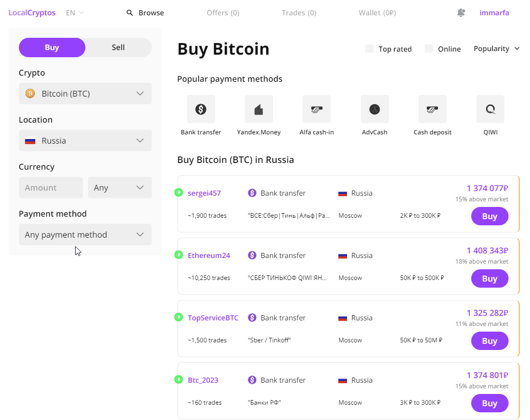Pick the AdvCash payment method icon
This screenshot has width=530, height=420.
pyautogui.click(x=375, y=109)
